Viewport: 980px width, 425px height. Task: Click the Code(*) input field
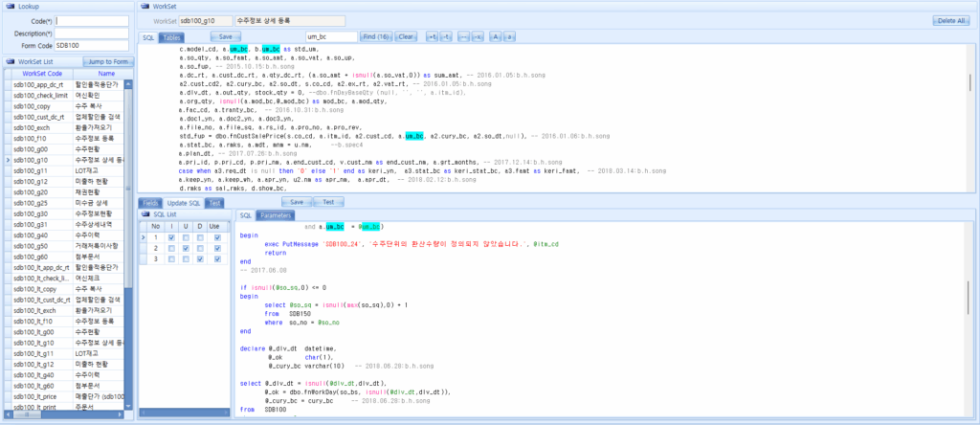[91, 20]
